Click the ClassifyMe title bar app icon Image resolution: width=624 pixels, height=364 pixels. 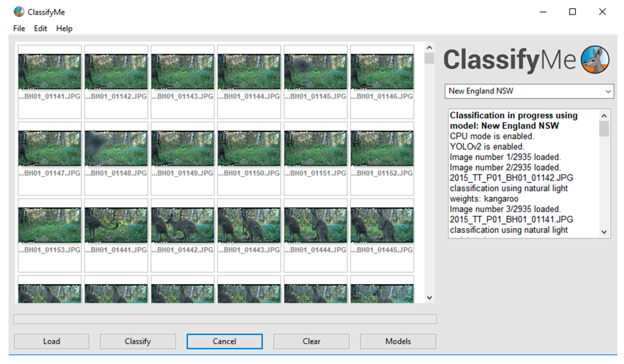click(x=19, y=12)
